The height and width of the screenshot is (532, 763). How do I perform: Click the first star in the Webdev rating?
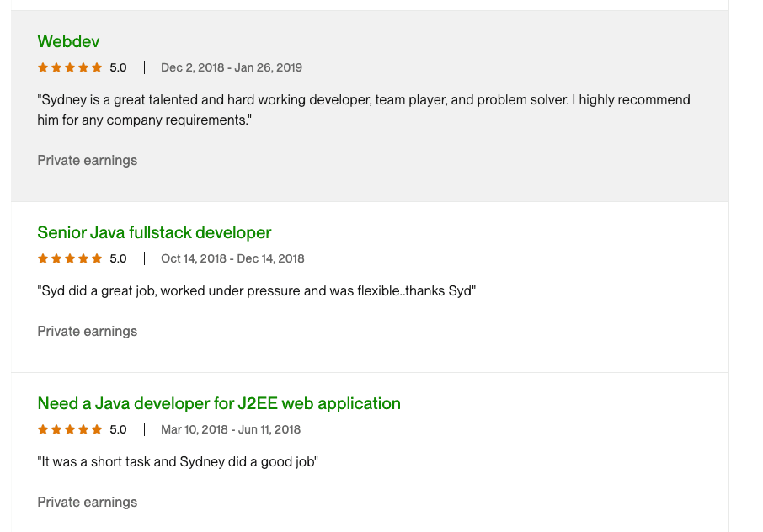(41, 67)
